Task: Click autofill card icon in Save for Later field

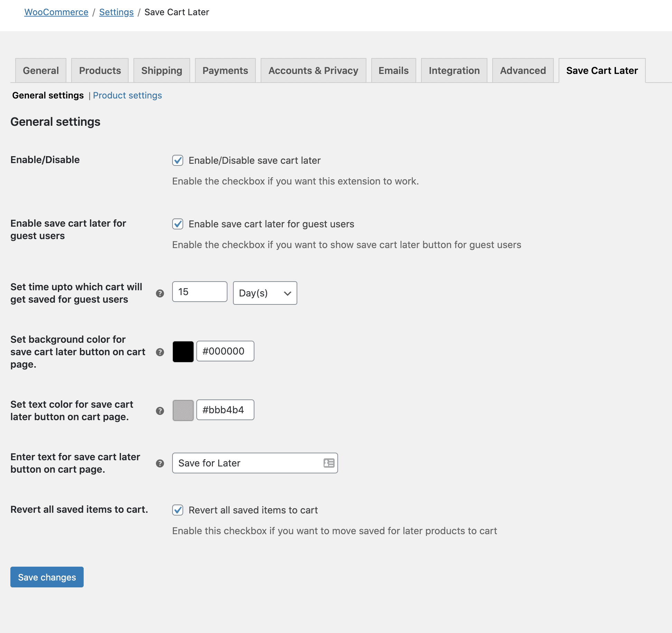Action: (x=329, y=463)
